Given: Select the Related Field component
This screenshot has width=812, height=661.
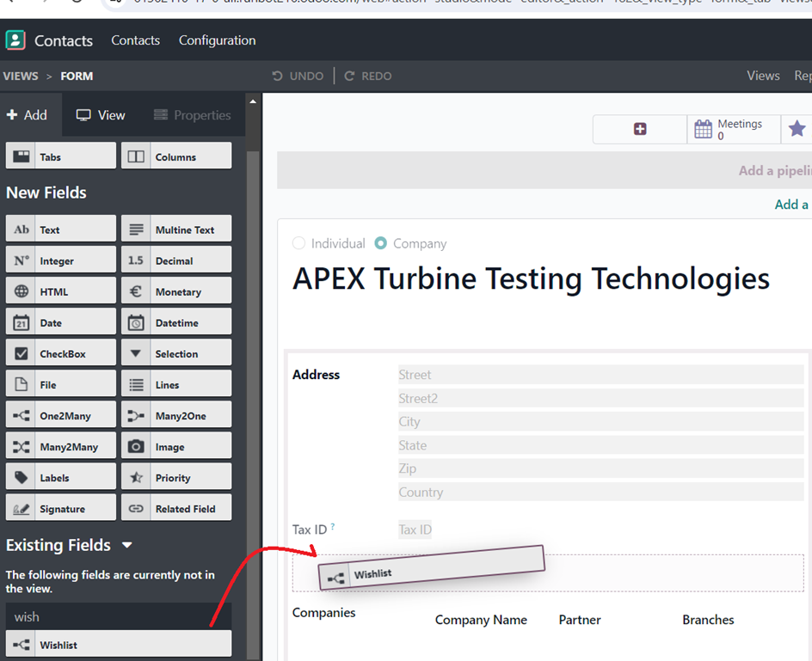Looking at the screenshot, I should pos(176,509).
